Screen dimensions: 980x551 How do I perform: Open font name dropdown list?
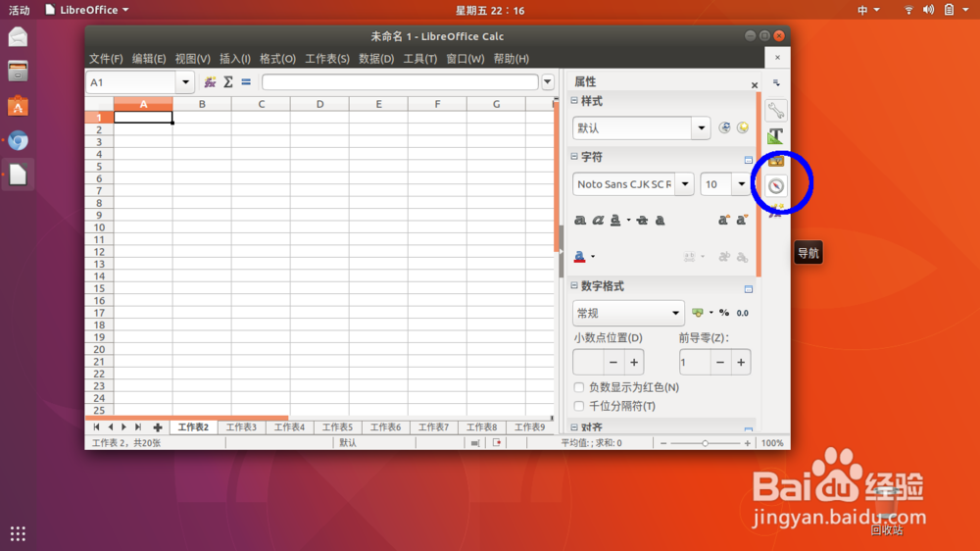tap(685, 184)
